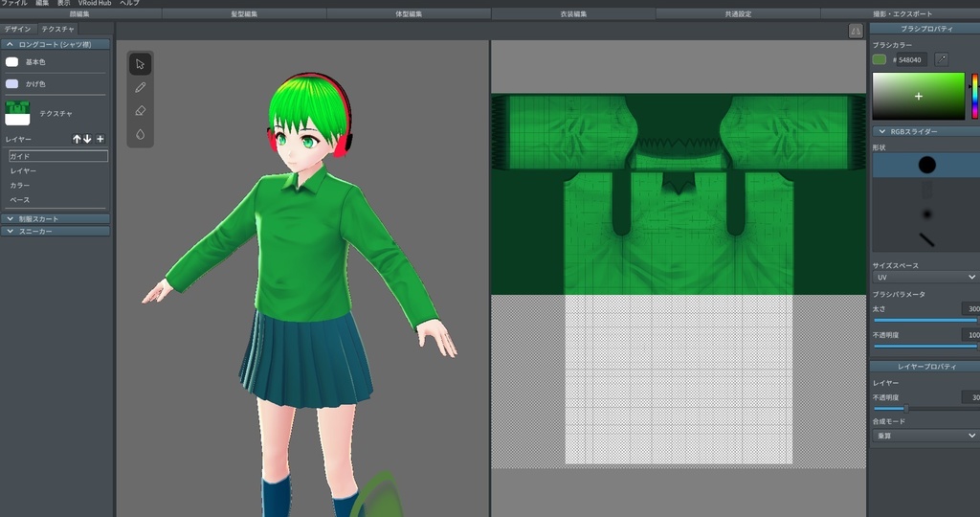Pick a color with the eyedropper icon
This screenshot has height=517, width=980.
coord(942,59)
